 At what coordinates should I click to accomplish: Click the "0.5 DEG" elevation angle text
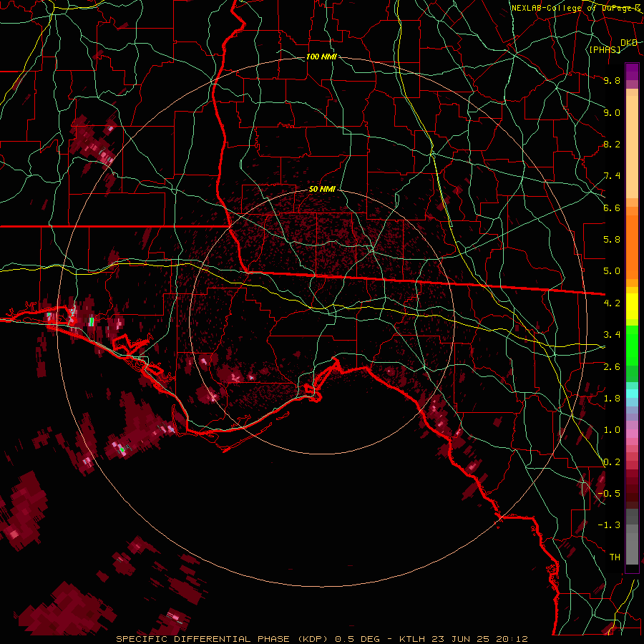click(358, 639)
